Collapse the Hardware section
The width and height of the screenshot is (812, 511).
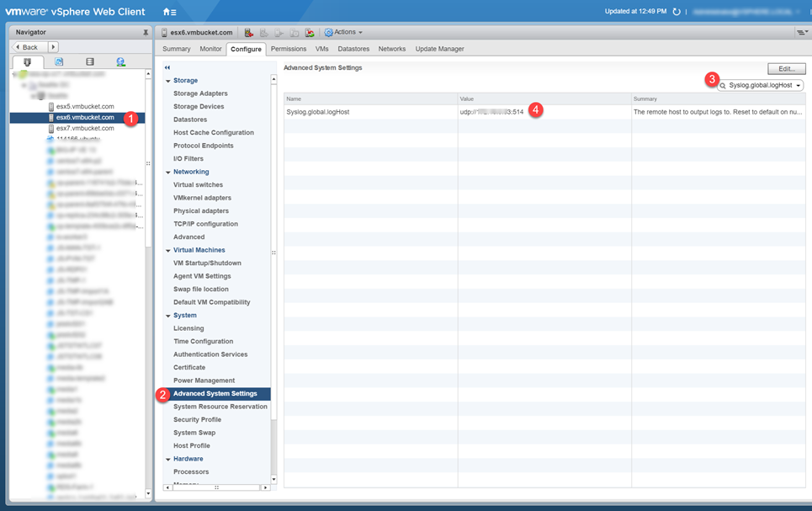point(167,459)
